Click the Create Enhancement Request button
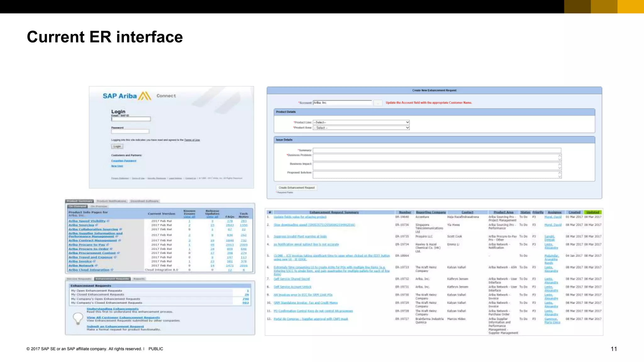Image resolution: width=644 pixels, height=362 pixels. pyautogui.click(x=296, y=188)
